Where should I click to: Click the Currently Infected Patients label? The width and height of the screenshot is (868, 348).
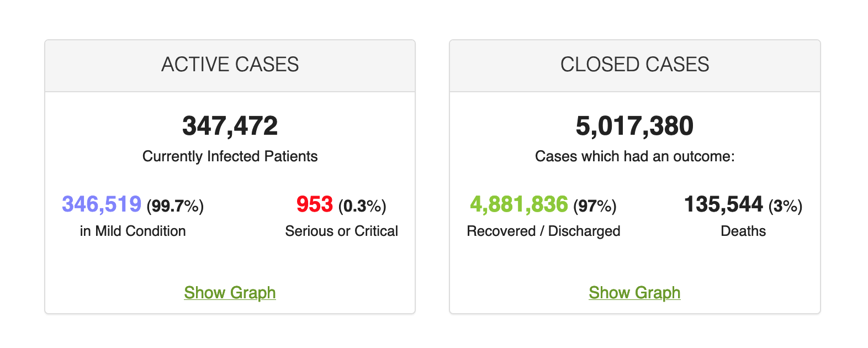230,156
